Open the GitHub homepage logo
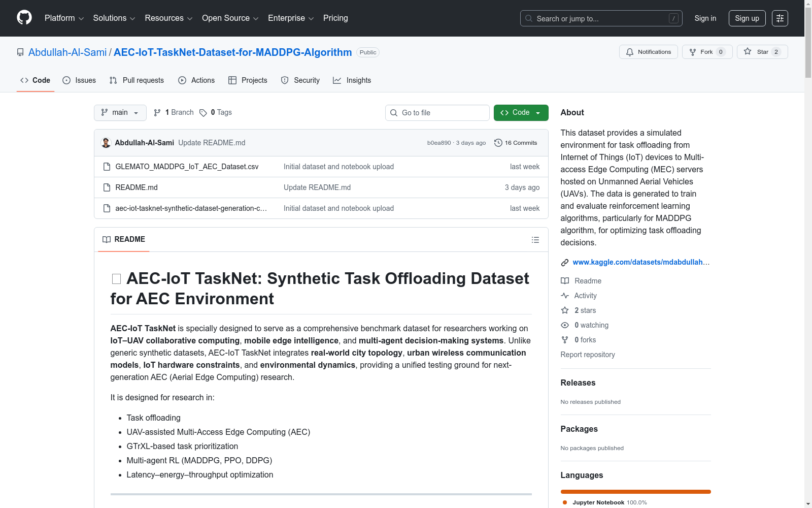Viewport: 812px width, 508px height. 24,18
